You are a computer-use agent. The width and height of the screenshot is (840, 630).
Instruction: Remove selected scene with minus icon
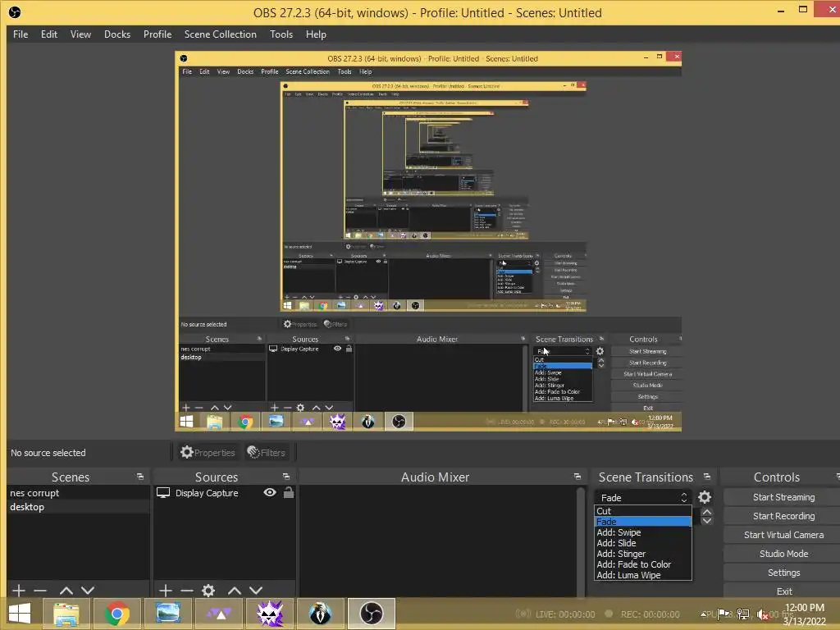pos(40,591)
